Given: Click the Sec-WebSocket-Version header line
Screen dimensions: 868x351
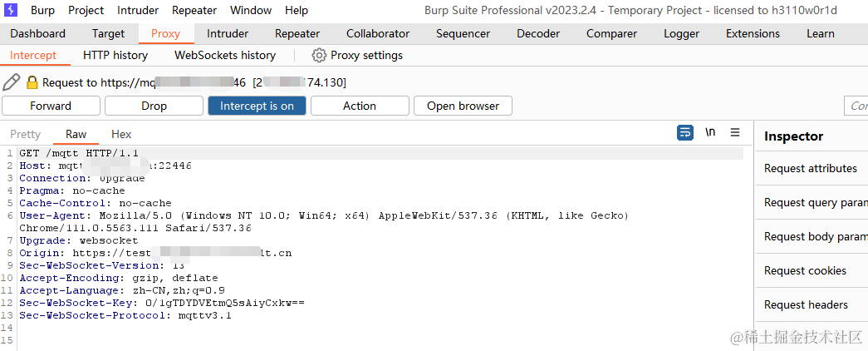Looking at the screenshot, I should click(102, 265).
